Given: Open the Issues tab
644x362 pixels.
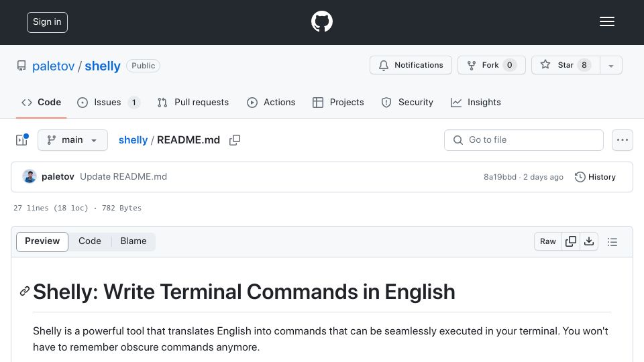Looking at the screenshot, I should [109, 102].
